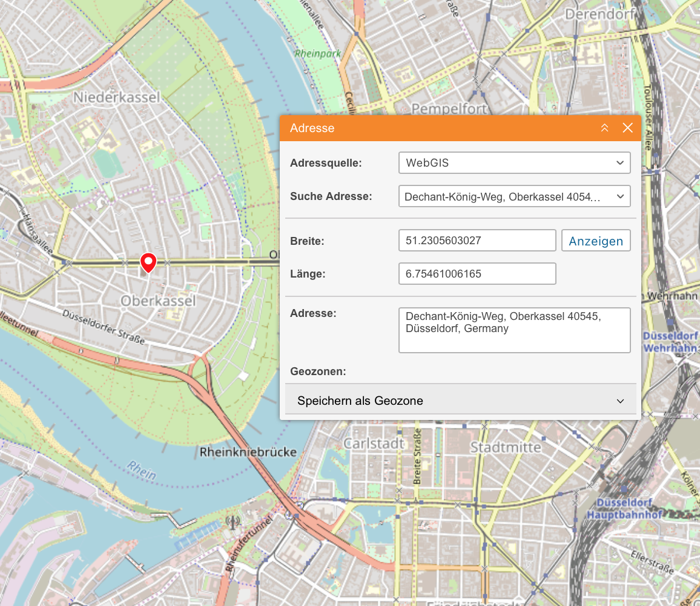Click the Düsseldorf Hauptbahnhof station label
This screenshot has width=700, height=606.
point(624,508)
